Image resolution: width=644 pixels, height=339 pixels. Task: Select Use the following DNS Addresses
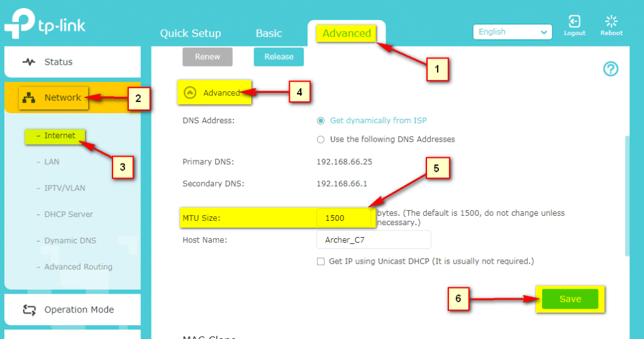tap(321, 139)
